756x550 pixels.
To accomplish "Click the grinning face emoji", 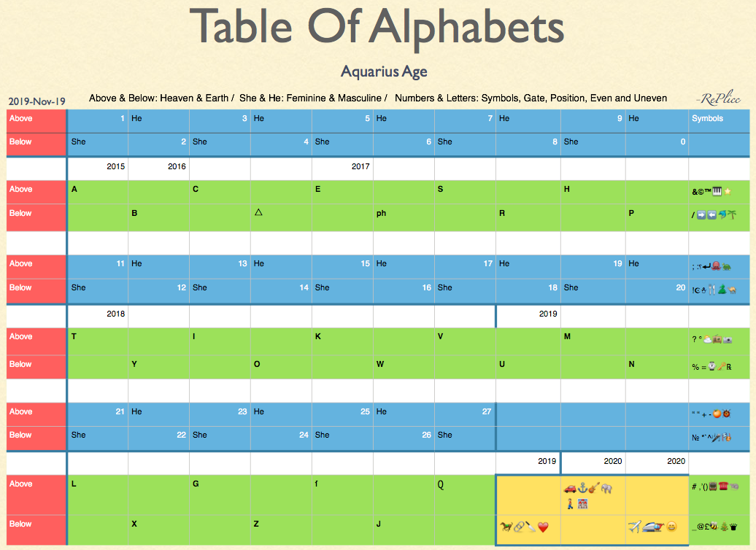I will coord(671,526).
